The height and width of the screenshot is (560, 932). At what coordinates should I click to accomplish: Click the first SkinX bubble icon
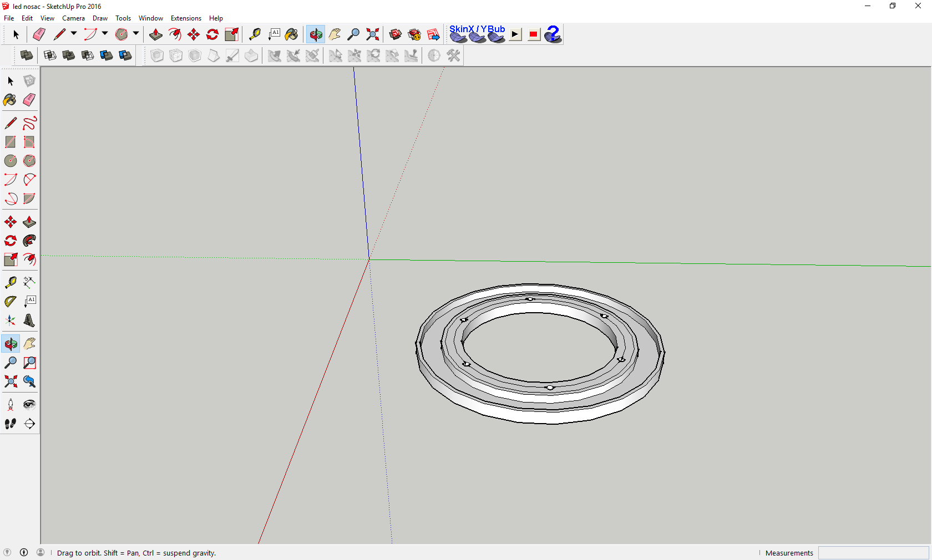tap(458, 37)
